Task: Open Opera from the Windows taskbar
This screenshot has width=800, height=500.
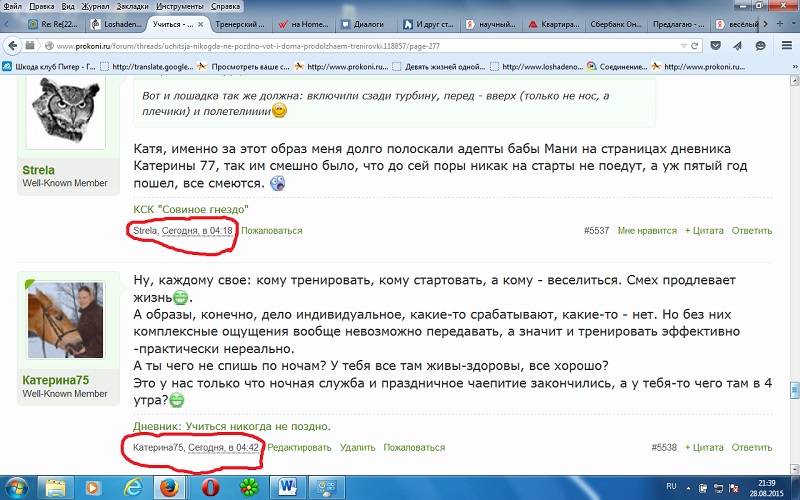Action: [x=211, y=487]
